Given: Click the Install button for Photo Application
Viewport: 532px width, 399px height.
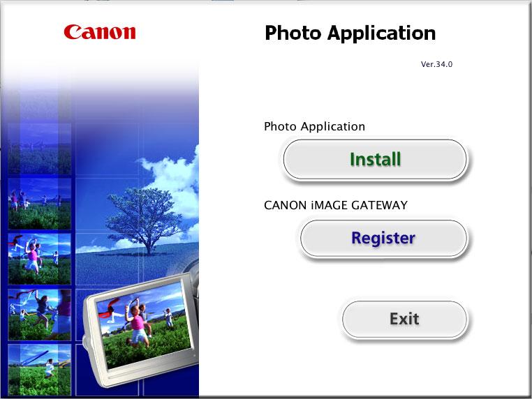Looking at the screenshot, I should pos(375,159).
